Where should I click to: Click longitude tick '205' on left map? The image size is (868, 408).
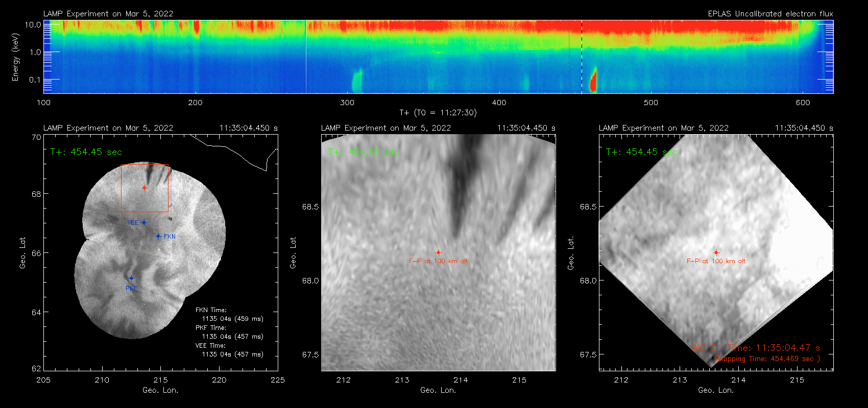coord(43,380)
